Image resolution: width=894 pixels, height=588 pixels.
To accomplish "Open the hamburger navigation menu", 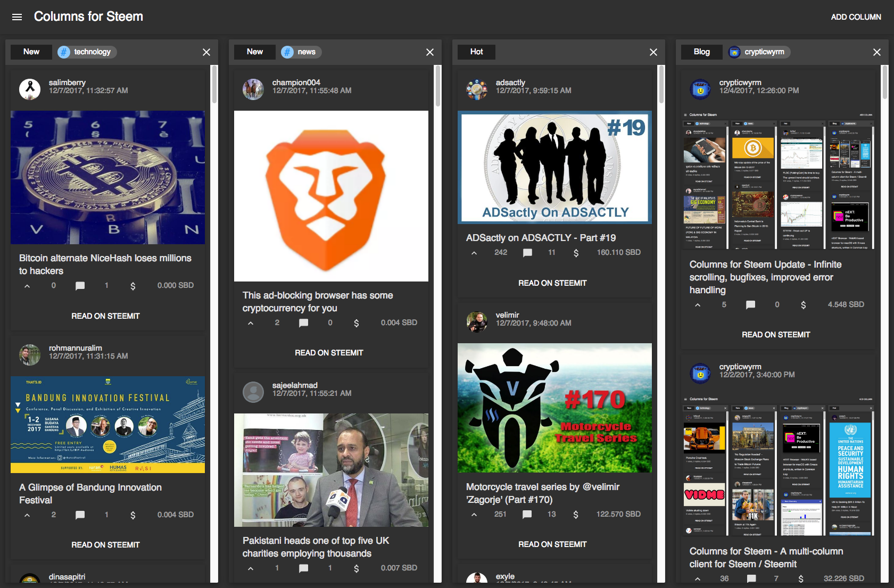I will (17, 17).
